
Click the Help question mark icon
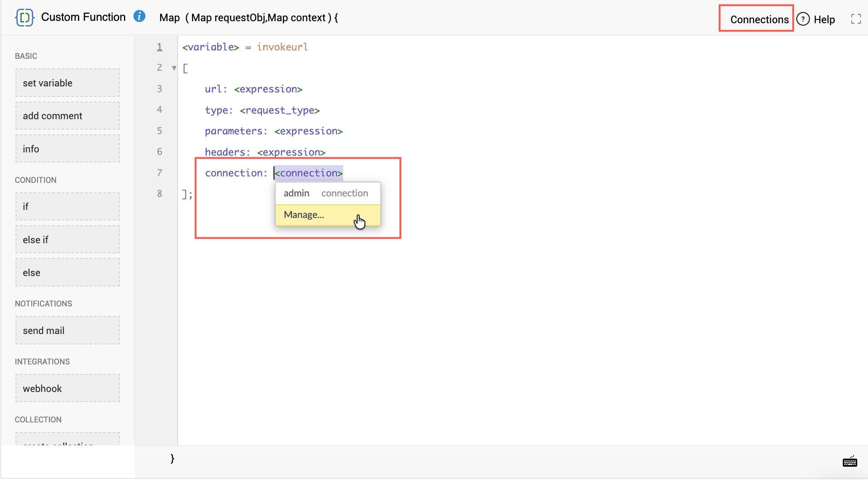(803, 19)
